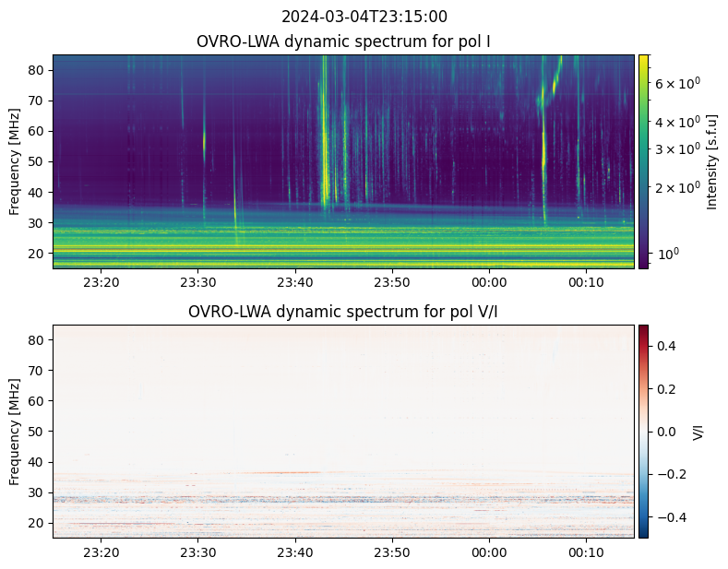Click the Frequency [MHz] label of the bottom plot
The height and width of the screenshot is (569, 728).
[x=15, y=431]
